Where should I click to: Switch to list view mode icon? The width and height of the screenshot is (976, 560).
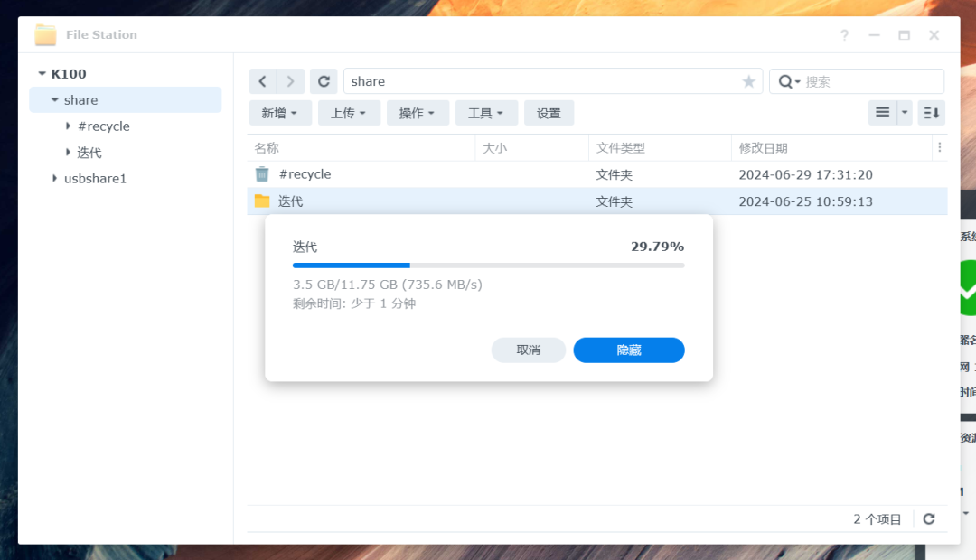[881, 112]
